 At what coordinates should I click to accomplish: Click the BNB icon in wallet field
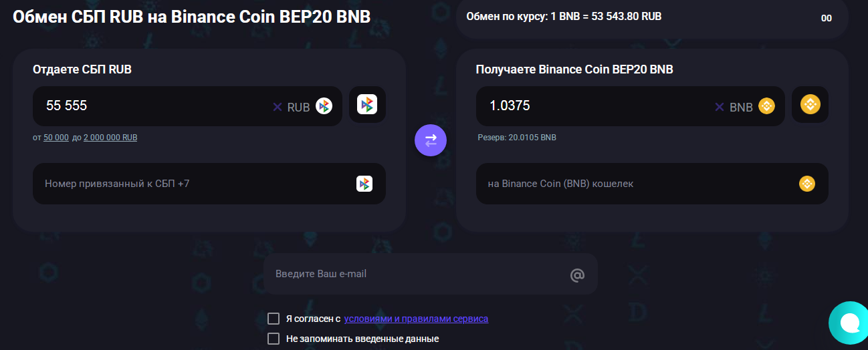pyautogui.click(x=807, y=184)
